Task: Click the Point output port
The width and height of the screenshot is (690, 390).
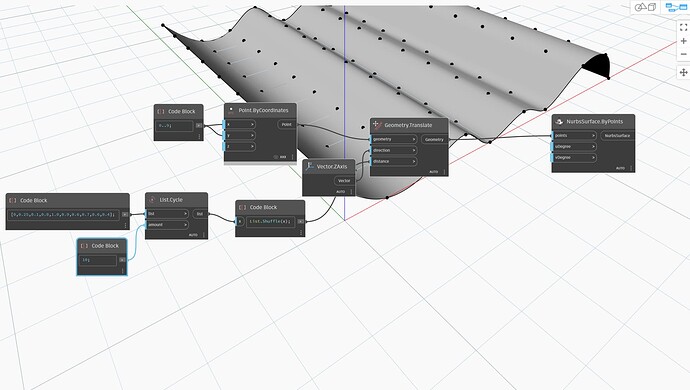Action: [x=286, y=125]
